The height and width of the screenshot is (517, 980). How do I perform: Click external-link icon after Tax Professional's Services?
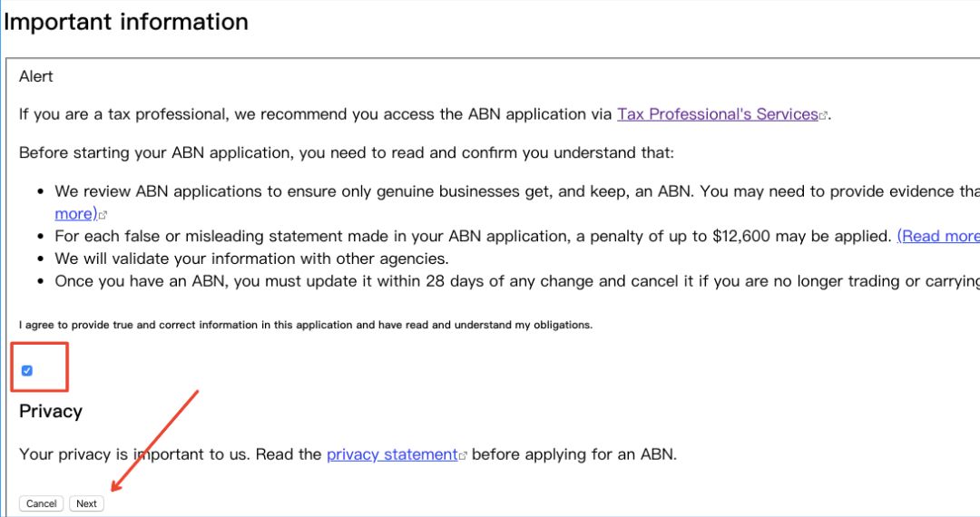824,116
